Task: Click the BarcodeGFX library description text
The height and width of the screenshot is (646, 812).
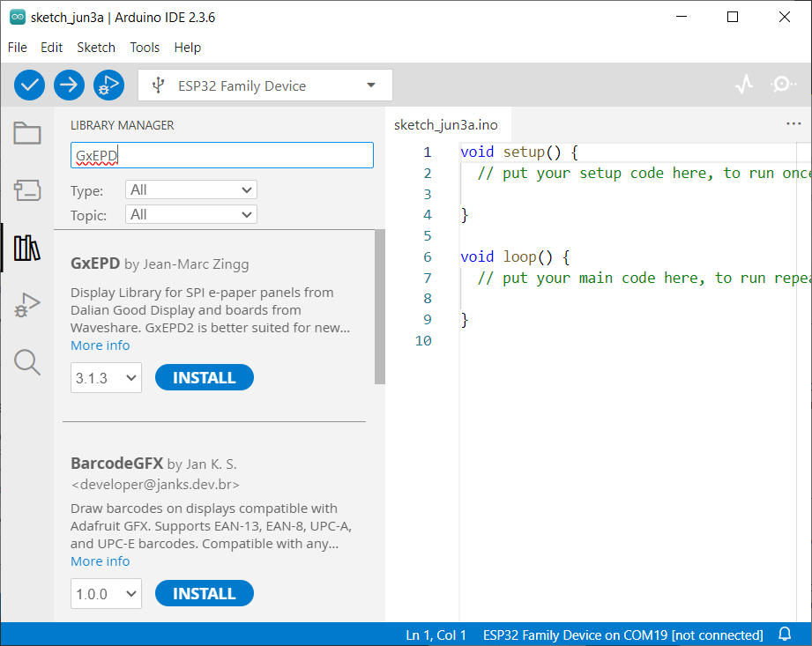Action: (212, 526)
